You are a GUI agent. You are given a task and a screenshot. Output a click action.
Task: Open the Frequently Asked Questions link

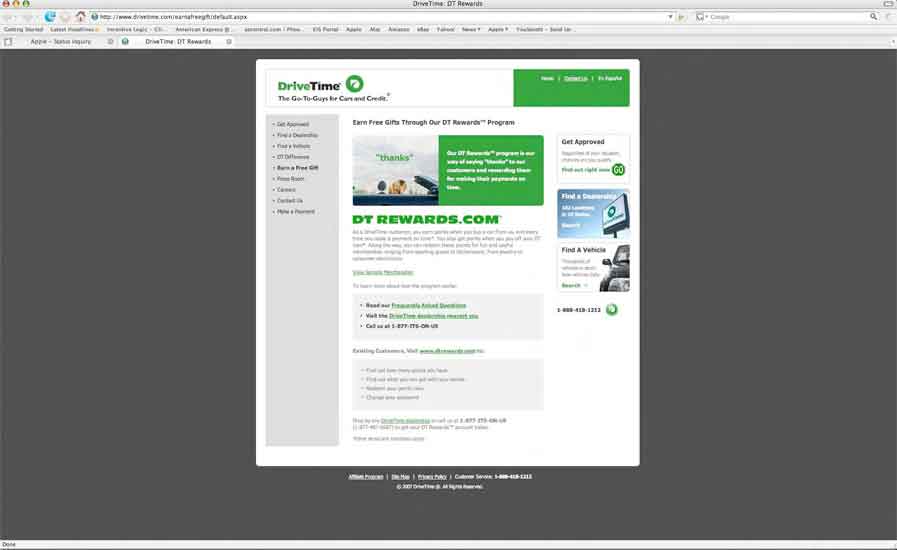(428, 305)
